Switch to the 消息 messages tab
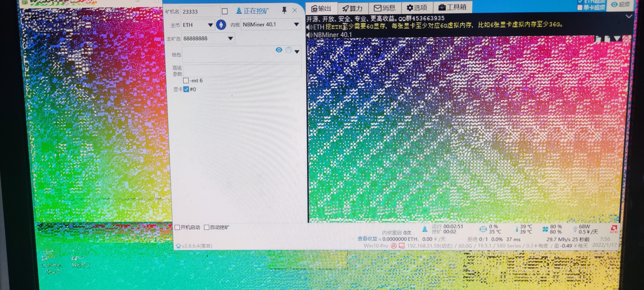 (x=385, y=8)
